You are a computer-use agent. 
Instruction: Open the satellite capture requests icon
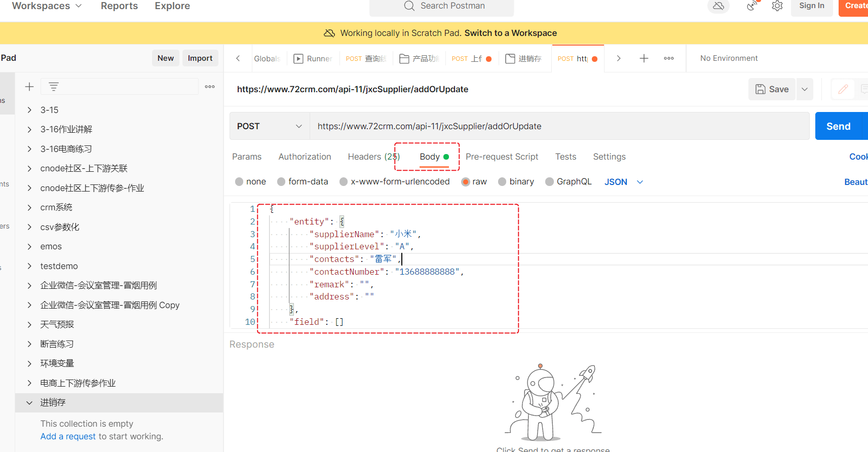pyautogui.click(x=752, y=6)
